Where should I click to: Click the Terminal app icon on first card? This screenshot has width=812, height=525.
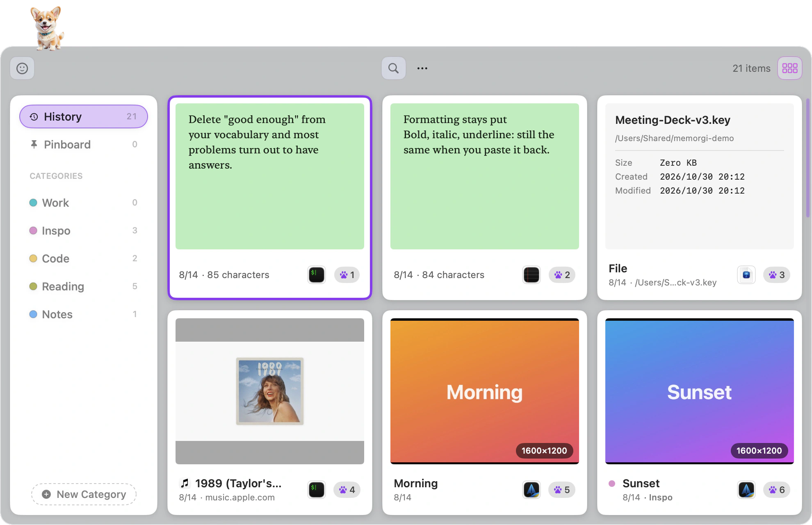[x=316, y=275]
